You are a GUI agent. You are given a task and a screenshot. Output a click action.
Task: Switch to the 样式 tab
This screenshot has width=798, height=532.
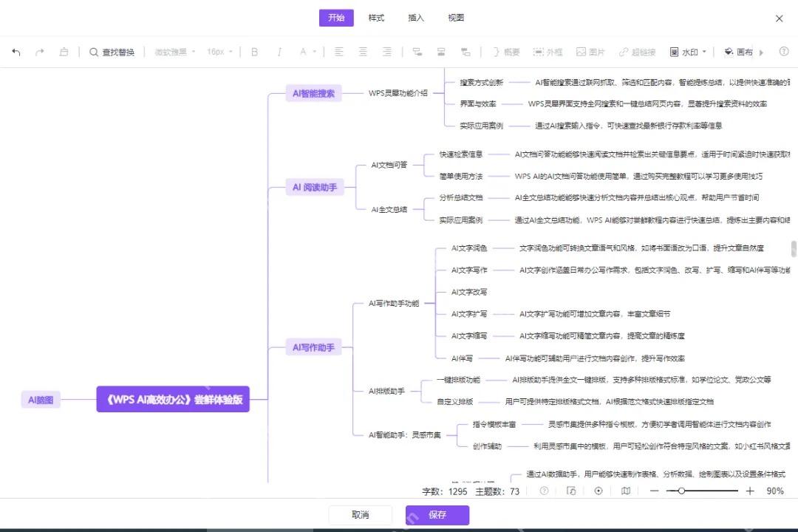click(376, 18)
